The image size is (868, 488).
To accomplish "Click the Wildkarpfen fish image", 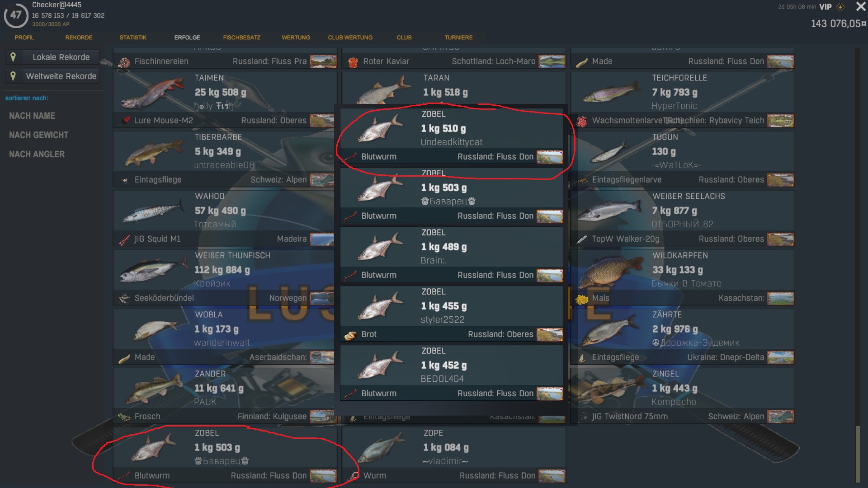I will pyautogui.click(x=610, y=270).
